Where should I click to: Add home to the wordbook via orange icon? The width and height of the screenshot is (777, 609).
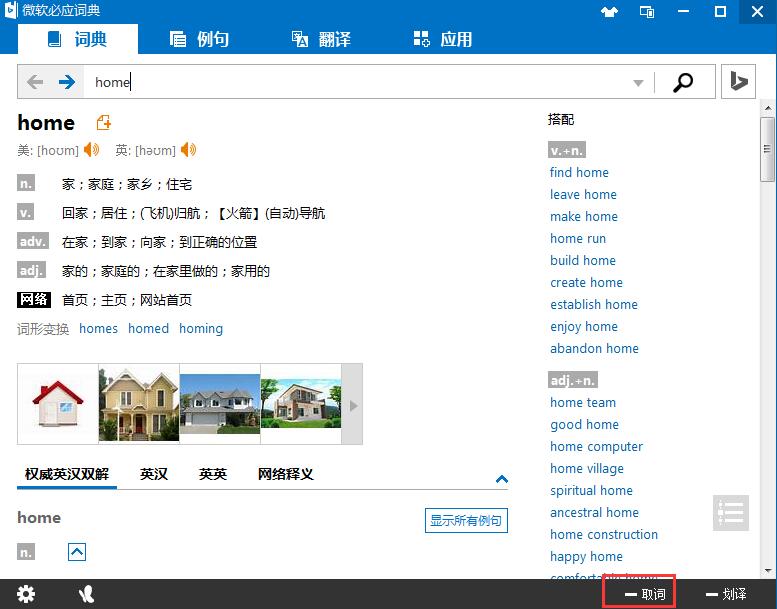tap(103, 123)
